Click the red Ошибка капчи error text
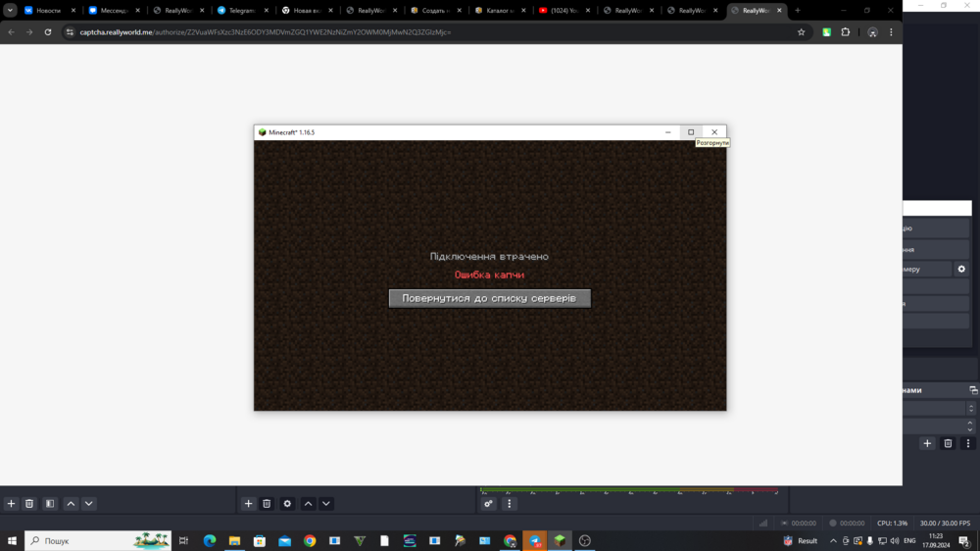The width and height of the screenshot is (980, 551). (489, 275)
